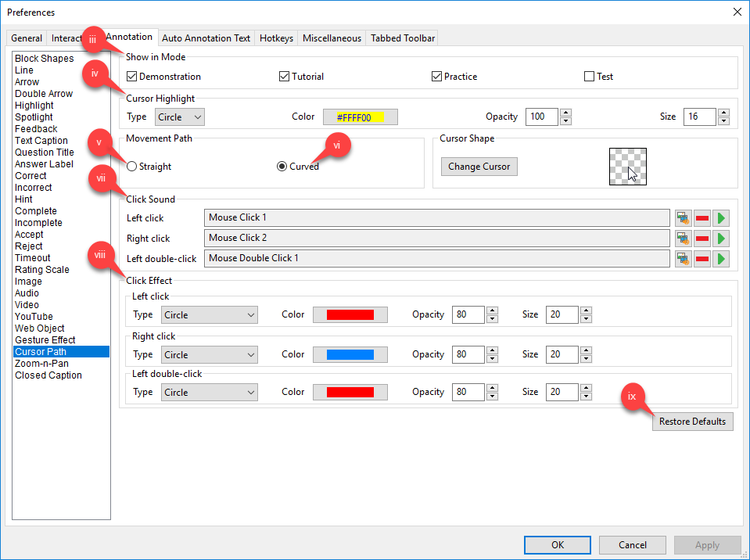The image size is (750, 560).
Task: Play the Left click sound
Action: [721, 218]
